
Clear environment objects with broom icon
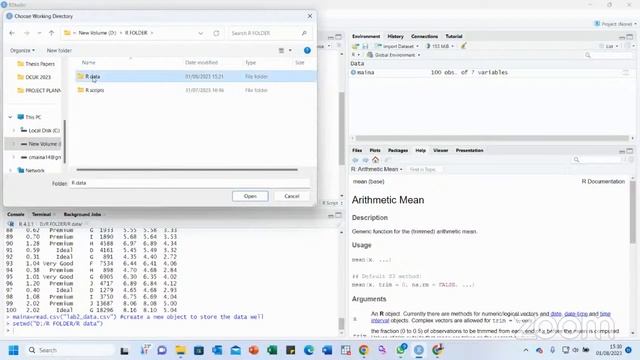[x=463, y=46]
